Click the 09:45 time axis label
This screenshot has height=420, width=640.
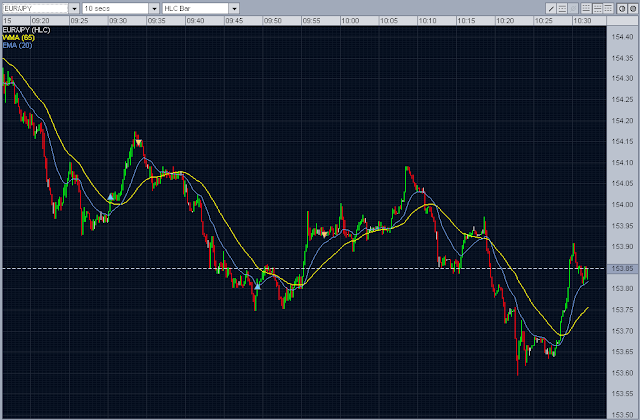(234, 21)
